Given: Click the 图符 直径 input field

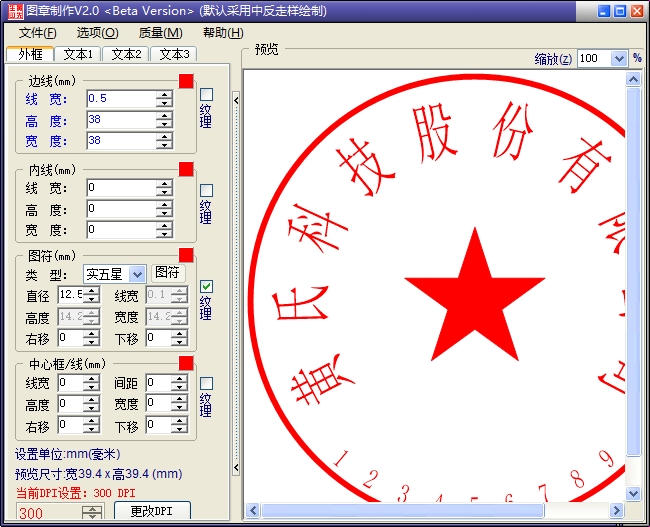Looking at the screenshot, I should 71,295.
